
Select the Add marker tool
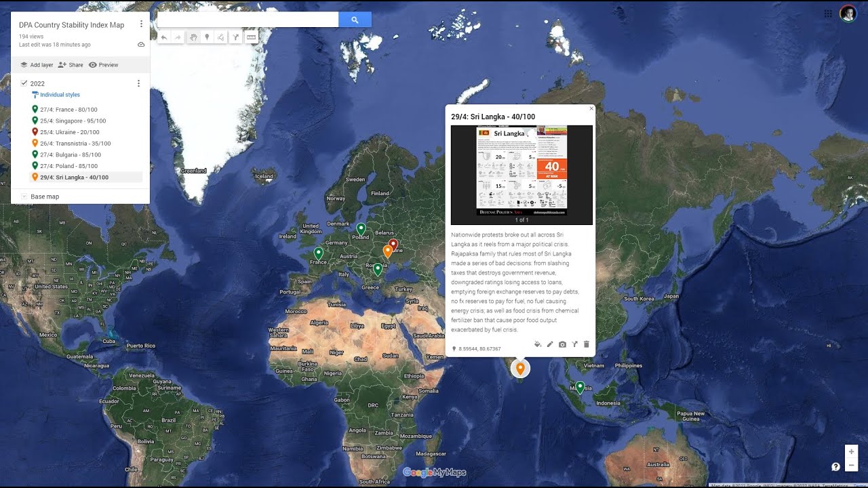point(207,37)
